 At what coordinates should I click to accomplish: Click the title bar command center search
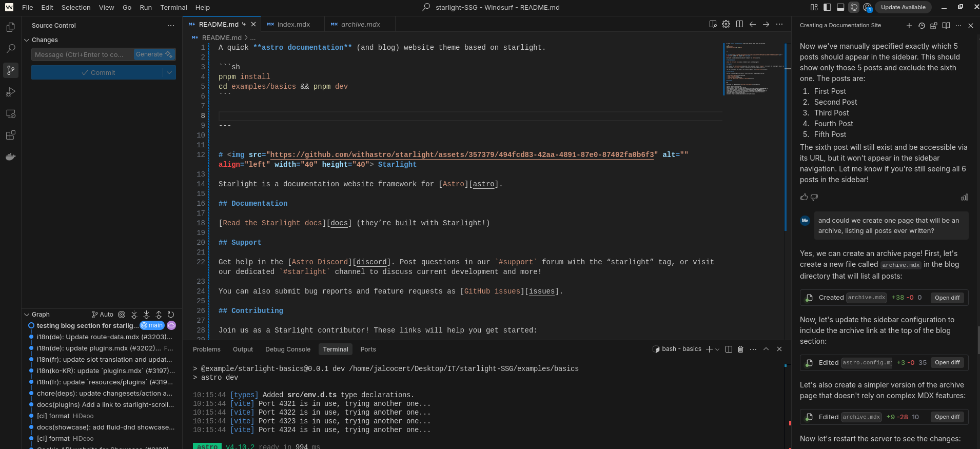click(491, 7)
